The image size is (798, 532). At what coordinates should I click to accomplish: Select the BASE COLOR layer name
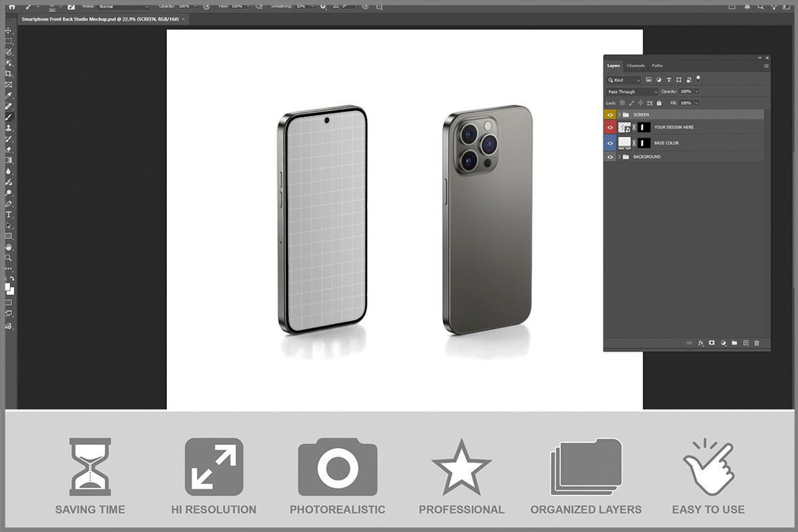(666, 143)
